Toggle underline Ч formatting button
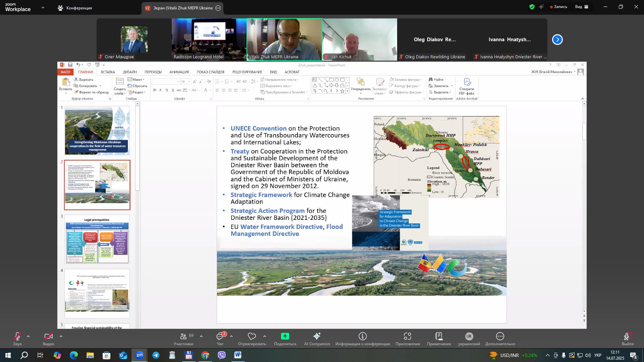 [167, 90]
